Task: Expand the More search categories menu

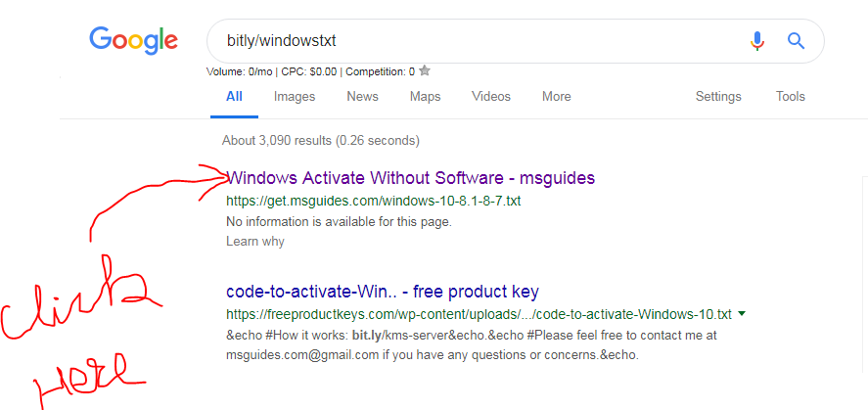Action: 556,96
